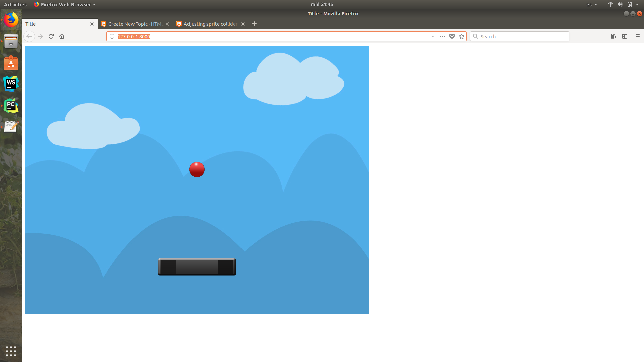Toggle the sidebar view icon

pyautogui.click(x=625, y=36)
